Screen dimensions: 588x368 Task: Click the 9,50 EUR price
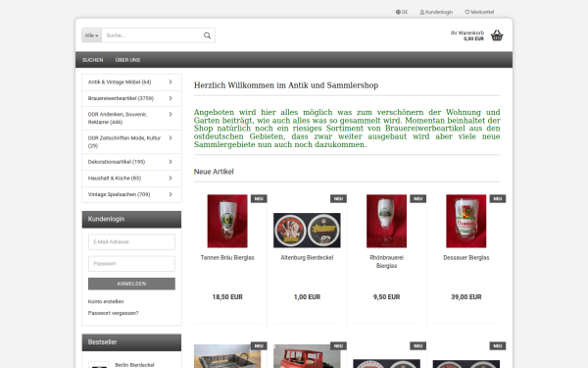point(387,297)
